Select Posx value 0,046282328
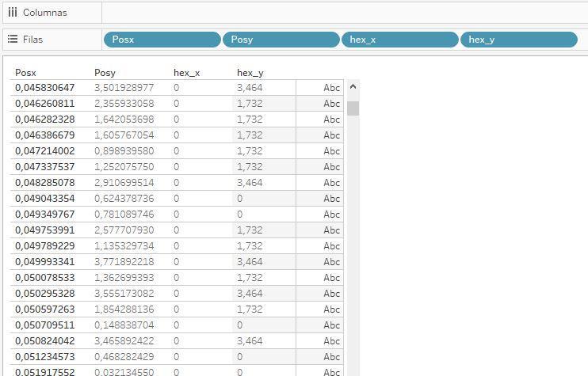Image resolution: width=588 pixels, height=376 pixels. pos(45,119)
